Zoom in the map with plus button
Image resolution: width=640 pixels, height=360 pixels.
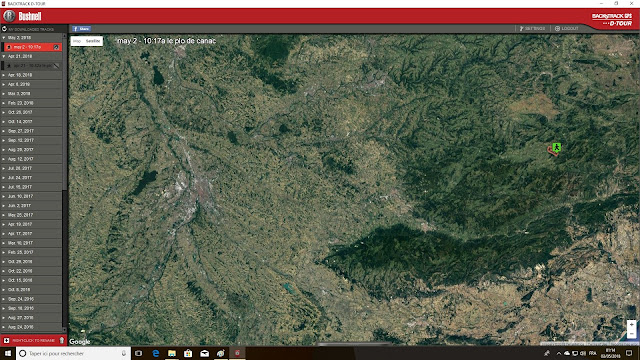[x=631, y=324]
